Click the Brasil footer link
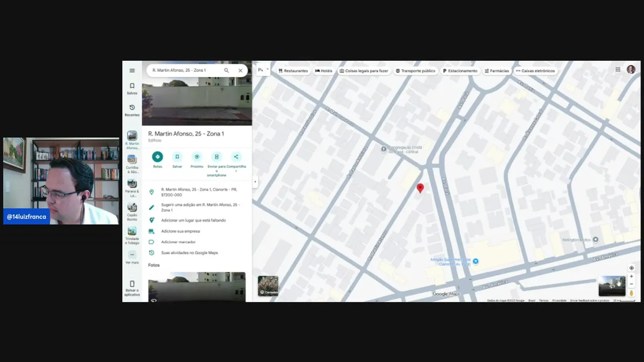Screen dimensions: 644x362 point(532,301)
